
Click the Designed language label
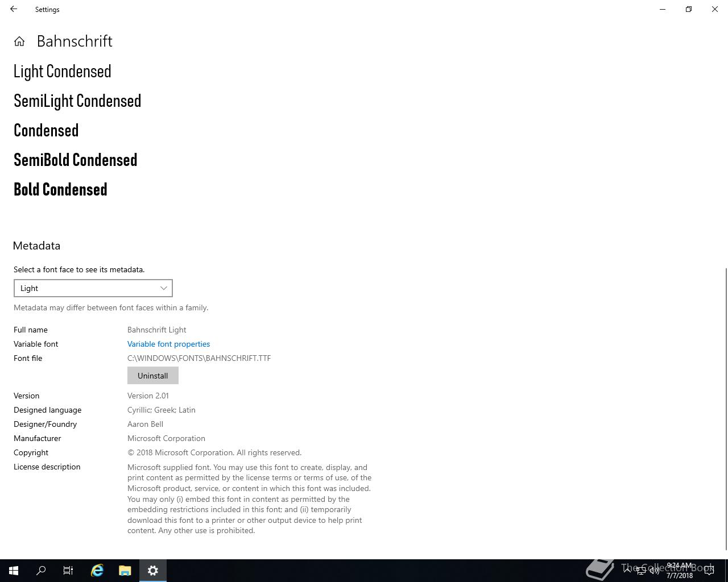tap(47, 410)
